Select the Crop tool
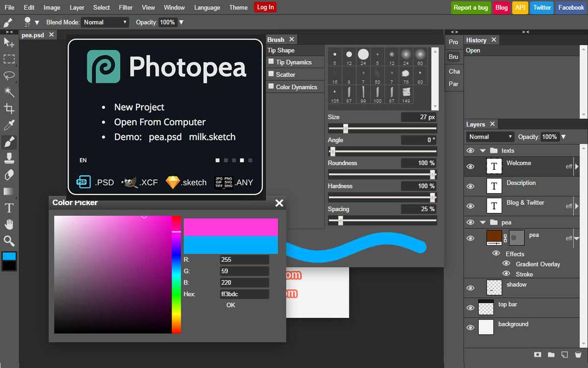The width and height of the screenshot is (588, 368). pos(9,108)
